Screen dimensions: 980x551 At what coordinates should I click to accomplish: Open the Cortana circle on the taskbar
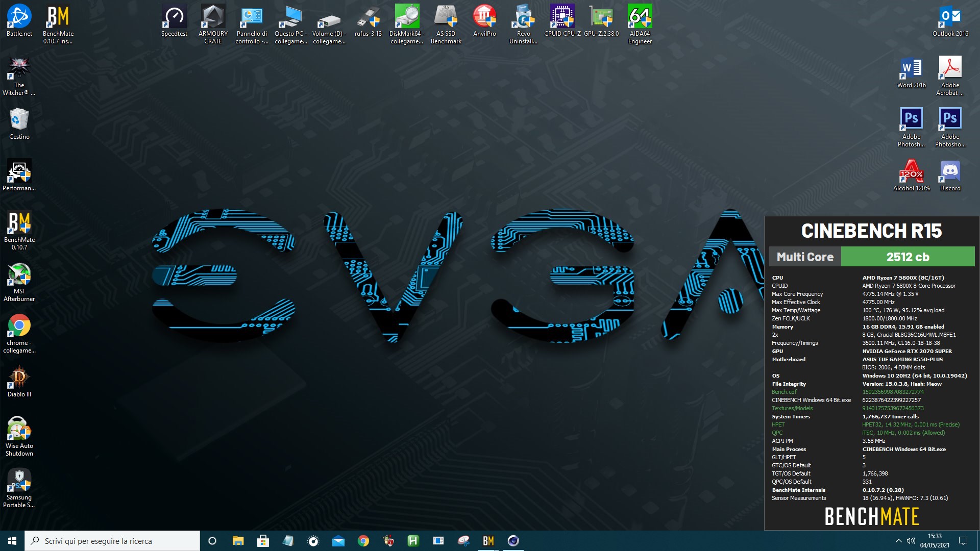[x=213, y=541]
